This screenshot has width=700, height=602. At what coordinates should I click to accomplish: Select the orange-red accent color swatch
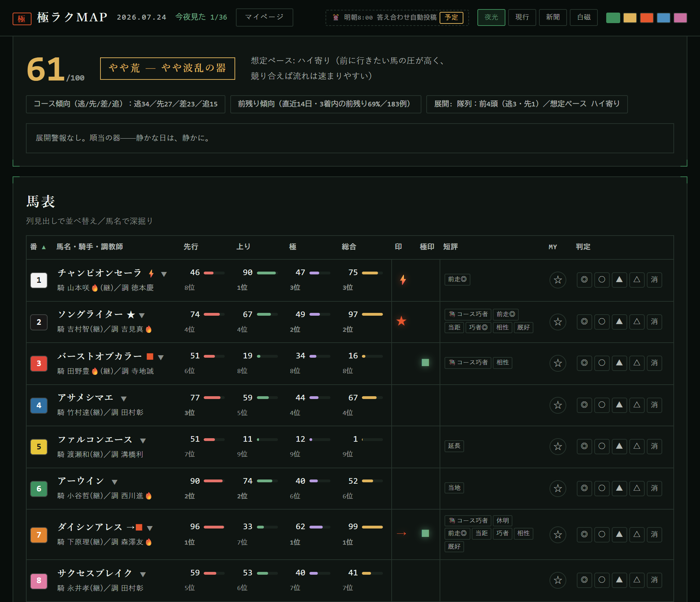click(x=646, y=17)
